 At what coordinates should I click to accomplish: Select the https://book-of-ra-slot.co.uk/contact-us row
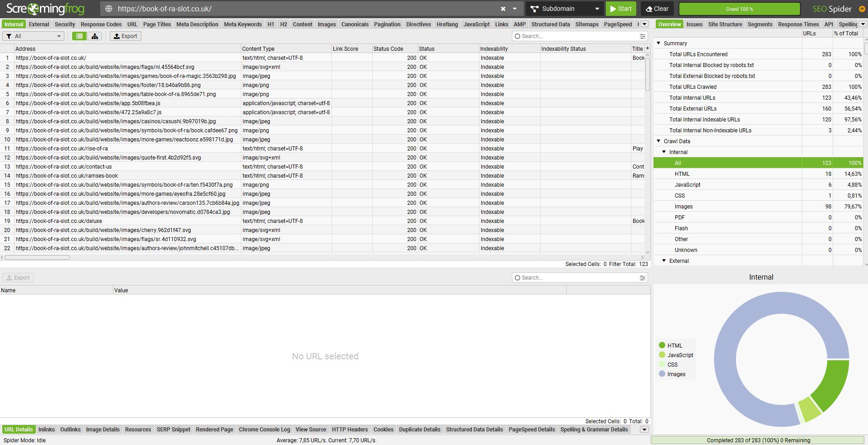coord(322,167)
